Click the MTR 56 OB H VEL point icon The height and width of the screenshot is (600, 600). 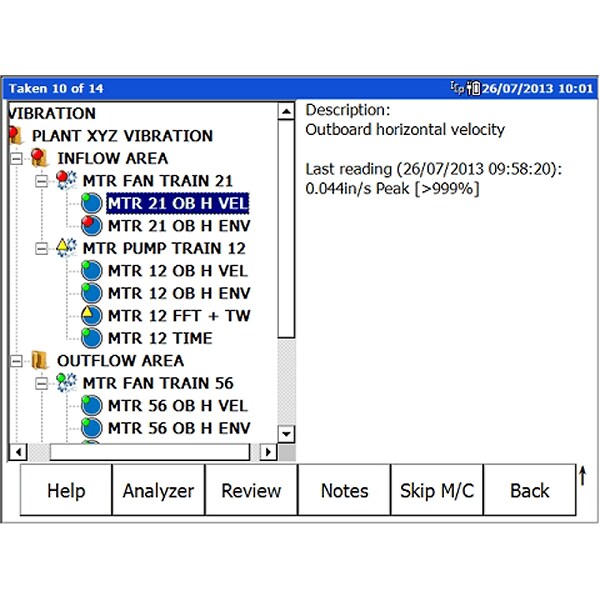pos(91,405)
